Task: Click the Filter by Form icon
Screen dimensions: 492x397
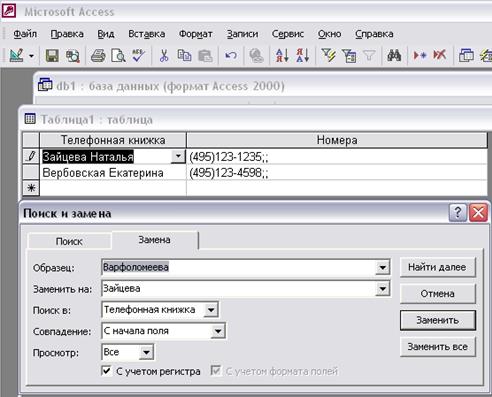Action: tap(349, 56)
